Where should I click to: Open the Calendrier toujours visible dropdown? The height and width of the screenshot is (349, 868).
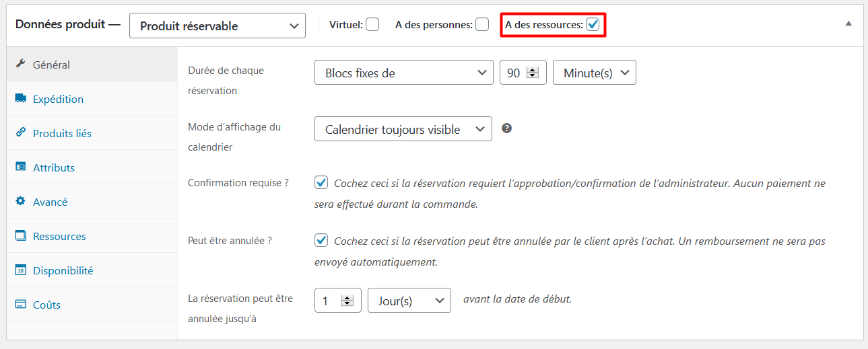[403, 129]
